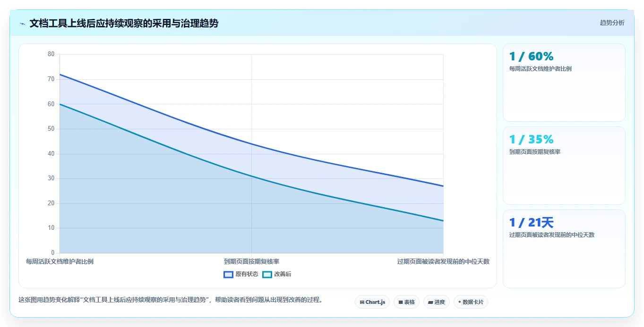
Task: Click the 1 / 21天 metric value
Action: point(531,222)
